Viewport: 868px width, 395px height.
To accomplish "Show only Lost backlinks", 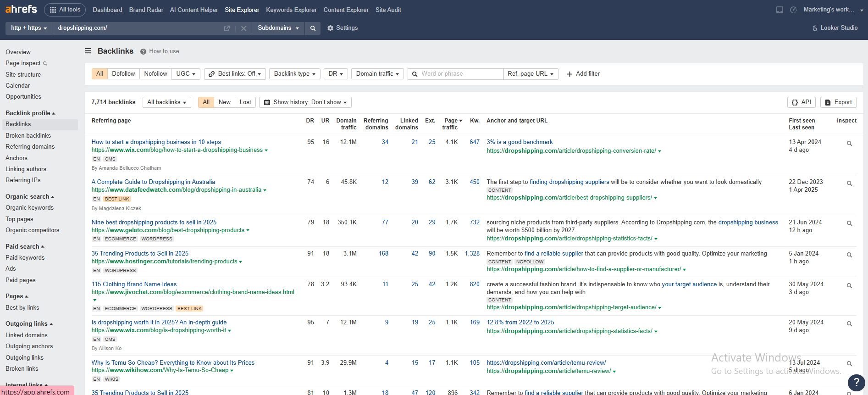I will tap(245, 102).
